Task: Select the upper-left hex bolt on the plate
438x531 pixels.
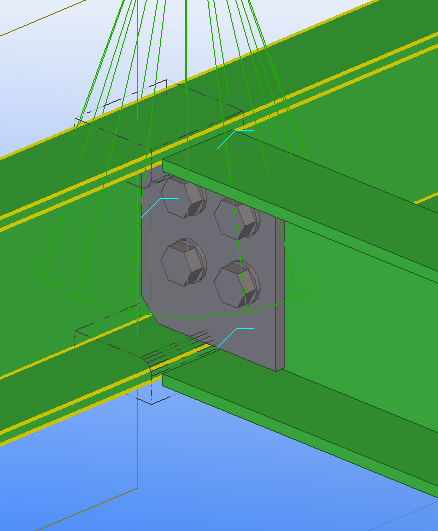Action: [x=184, y=198]
